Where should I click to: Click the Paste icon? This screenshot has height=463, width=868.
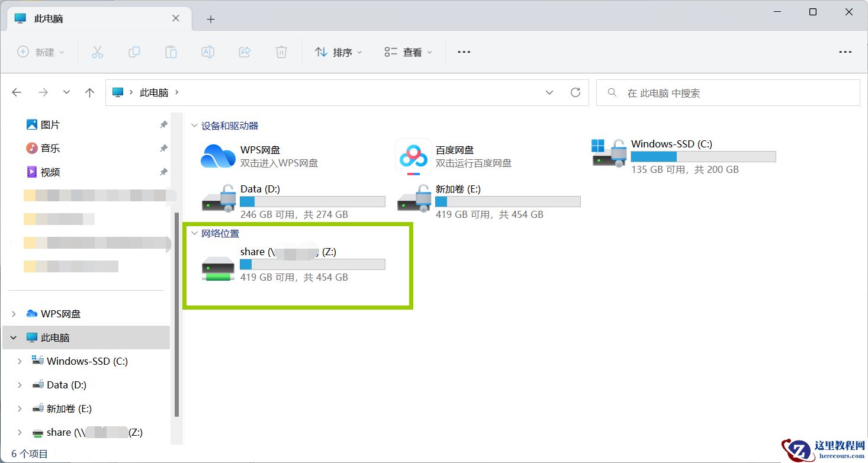point(171,52)
